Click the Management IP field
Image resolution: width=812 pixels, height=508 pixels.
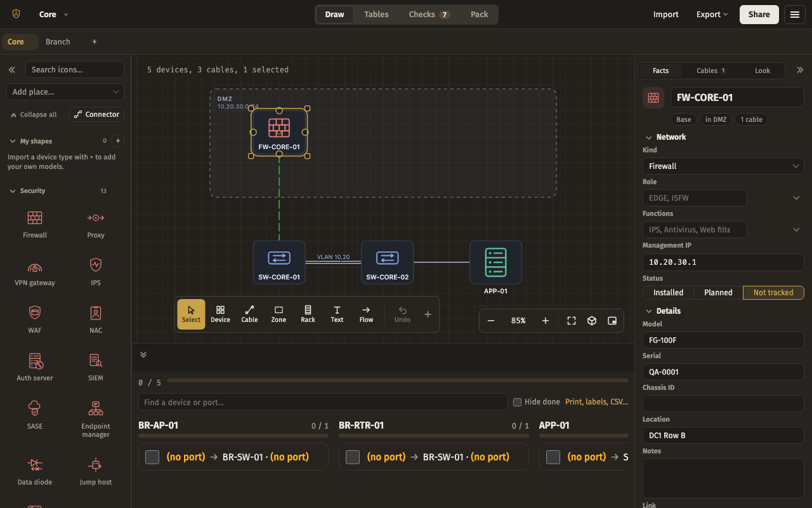click(723, 262)
